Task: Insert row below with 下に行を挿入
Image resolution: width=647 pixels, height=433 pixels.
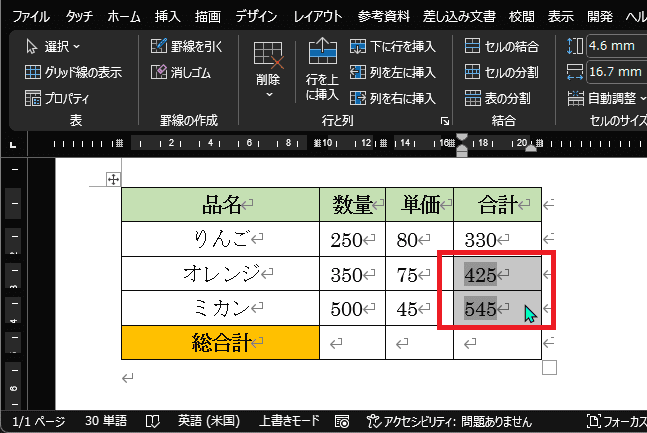Action: click(392, 46)
